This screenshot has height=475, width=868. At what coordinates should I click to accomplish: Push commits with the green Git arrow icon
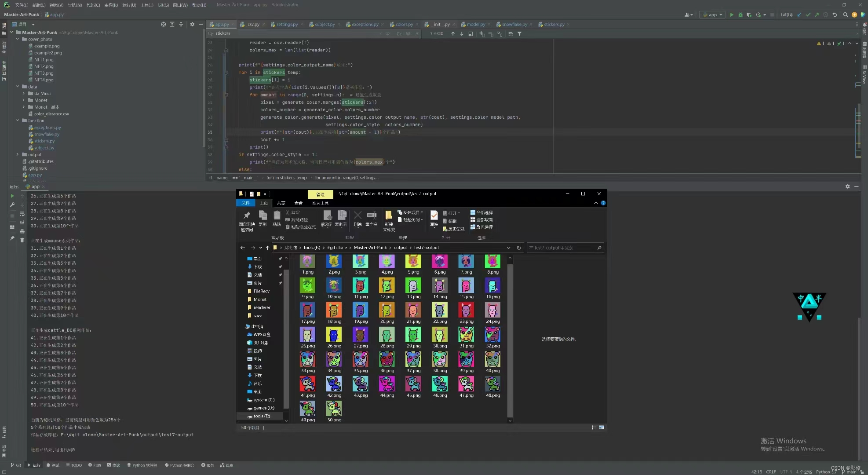point(817,15)
